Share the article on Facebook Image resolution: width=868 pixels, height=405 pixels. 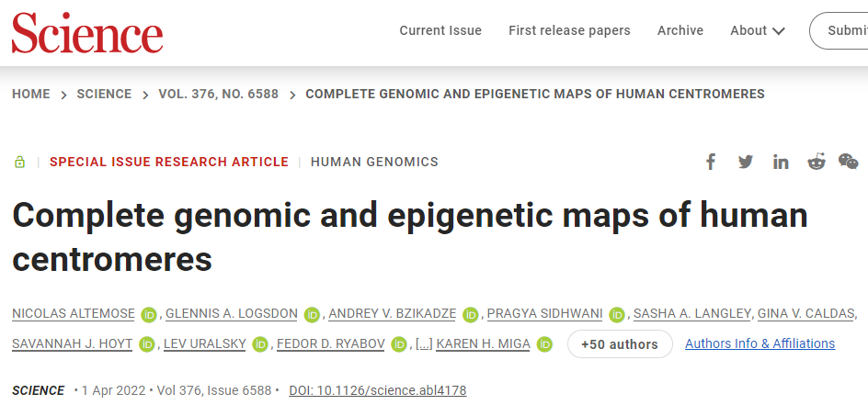tap(710, 162)
